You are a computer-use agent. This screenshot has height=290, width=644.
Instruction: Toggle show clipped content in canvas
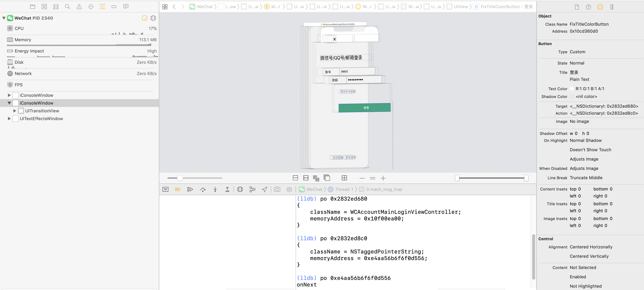click(x=295, y=178)
